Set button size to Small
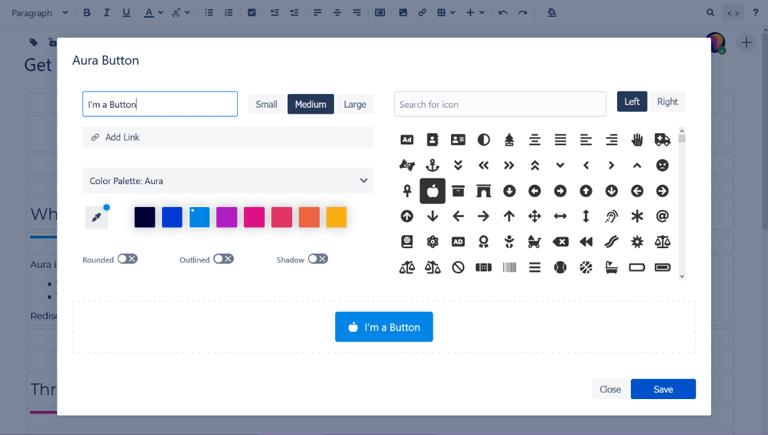The height and width of the screenshot is (435, 768). [x=266, y=104]
